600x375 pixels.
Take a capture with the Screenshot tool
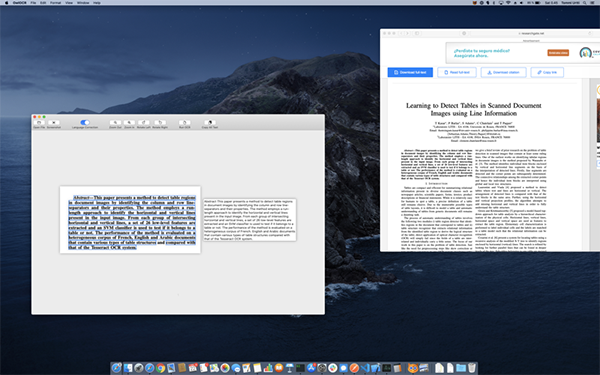point(54,123)
